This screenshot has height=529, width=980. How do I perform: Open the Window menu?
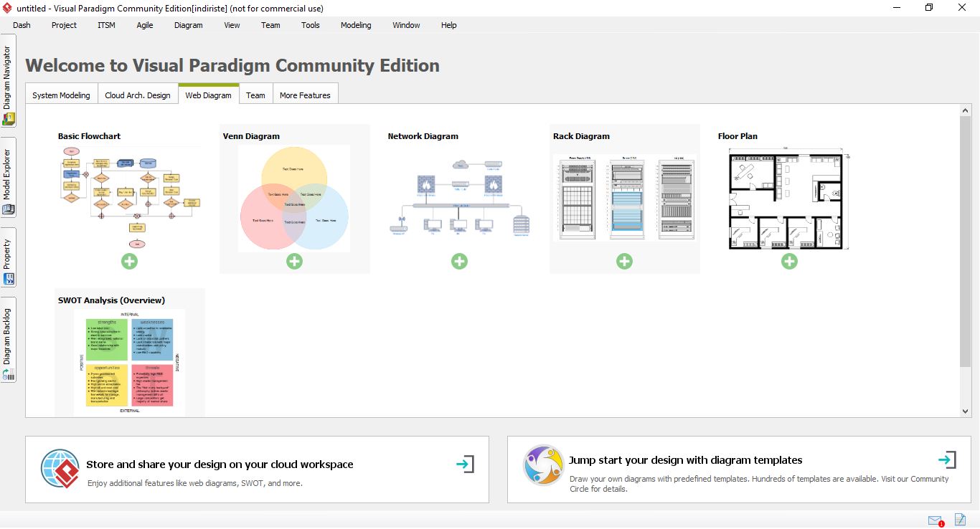(x=406, y=25)
